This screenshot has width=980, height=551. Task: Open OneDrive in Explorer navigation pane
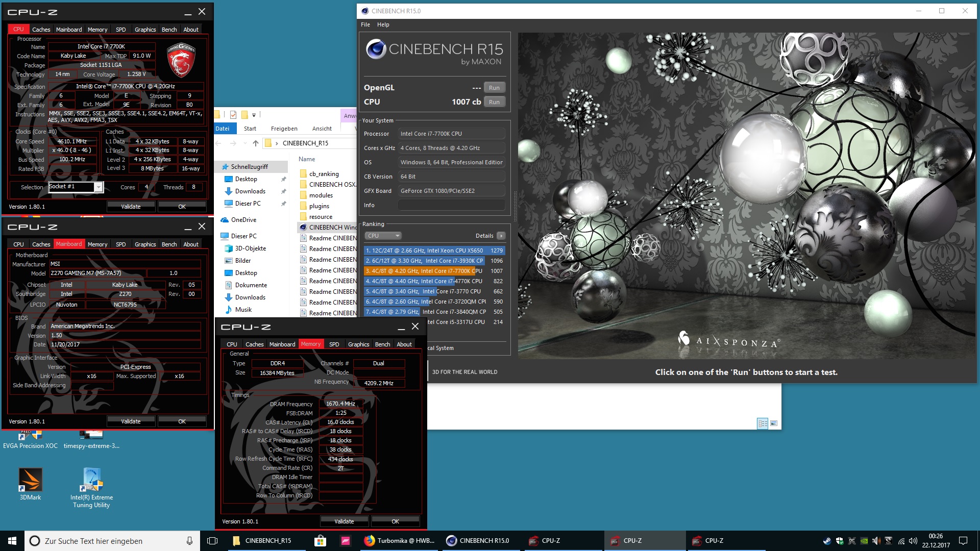coord(243,220)
